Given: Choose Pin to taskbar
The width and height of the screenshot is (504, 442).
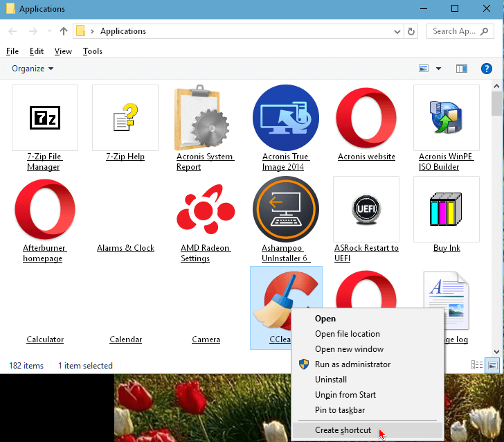Looking at the screenshot, I should (x=368, y=410).
